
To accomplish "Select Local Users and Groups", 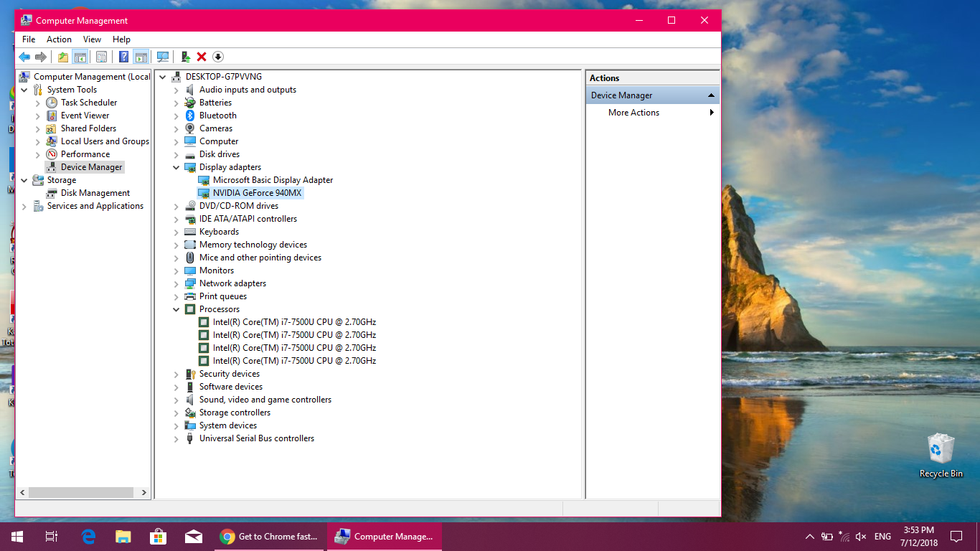I will pos(105,141).
